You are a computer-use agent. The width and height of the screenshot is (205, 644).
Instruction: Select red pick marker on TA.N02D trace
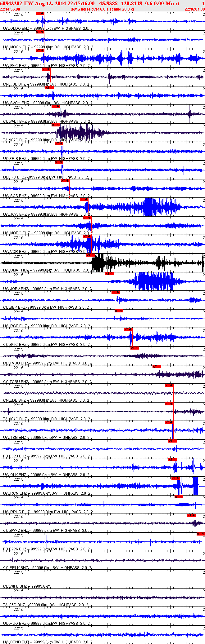click(x=56, y=125)
